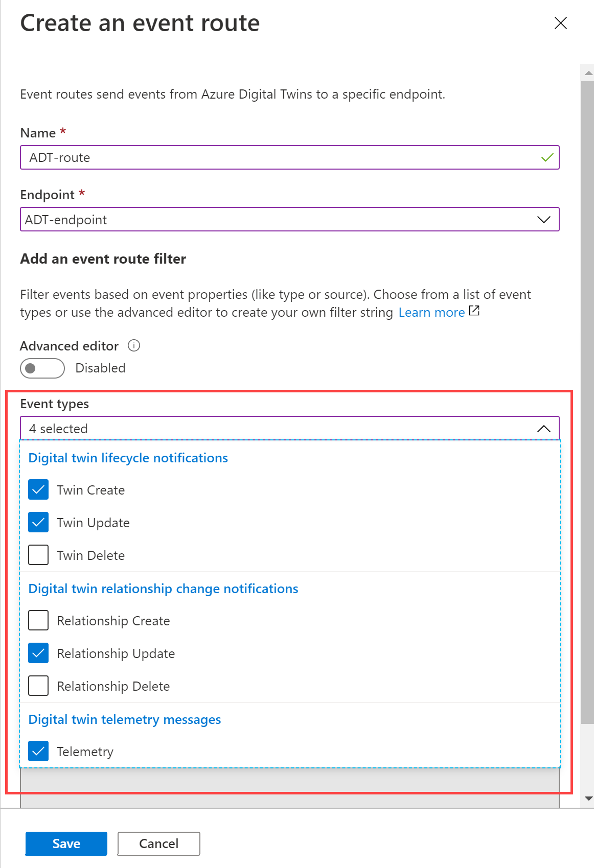Check the Twin Delete checkbox
This screenshot has height=868, width=594.
tap(38, 555)
